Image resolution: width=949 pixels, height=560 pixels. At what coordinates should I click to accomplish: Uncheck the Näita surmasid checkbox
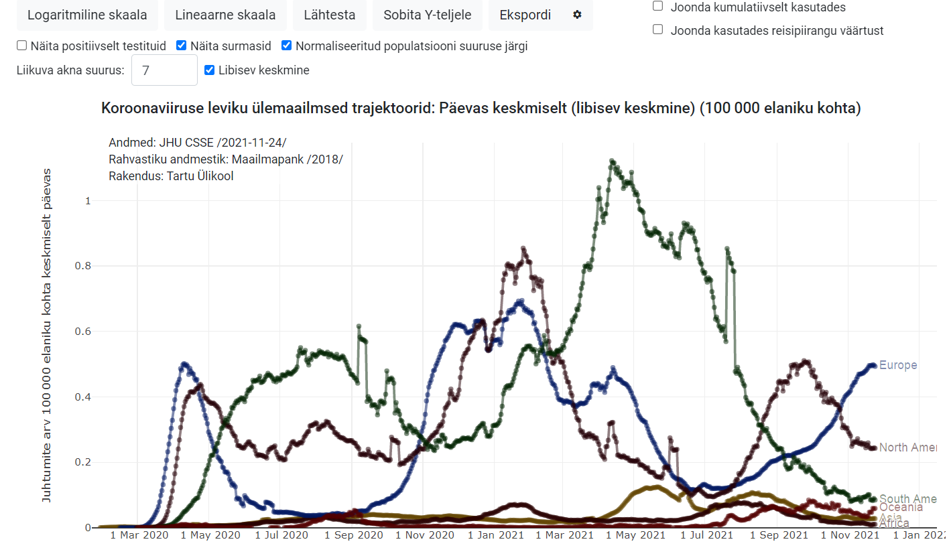(x=181, y=46)
